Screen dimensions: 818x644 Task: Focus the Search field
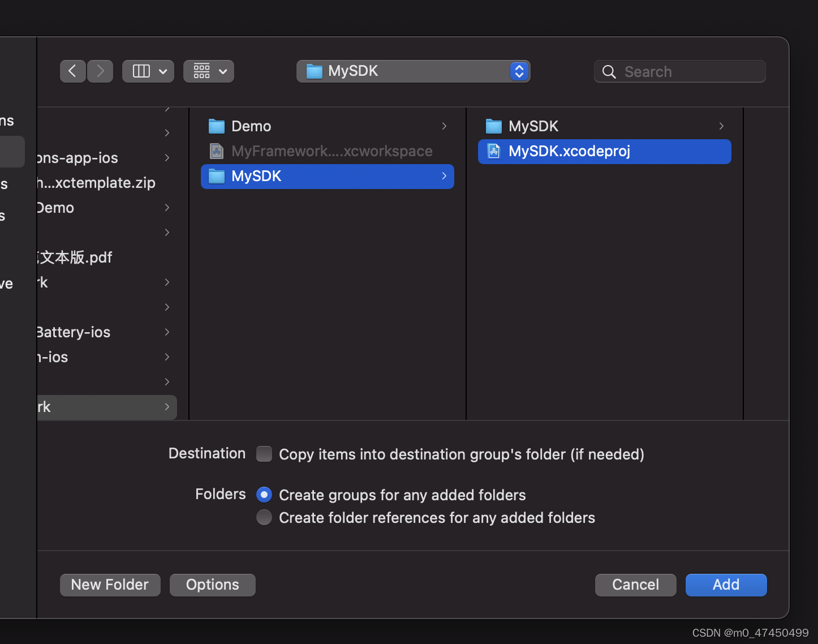680,72
